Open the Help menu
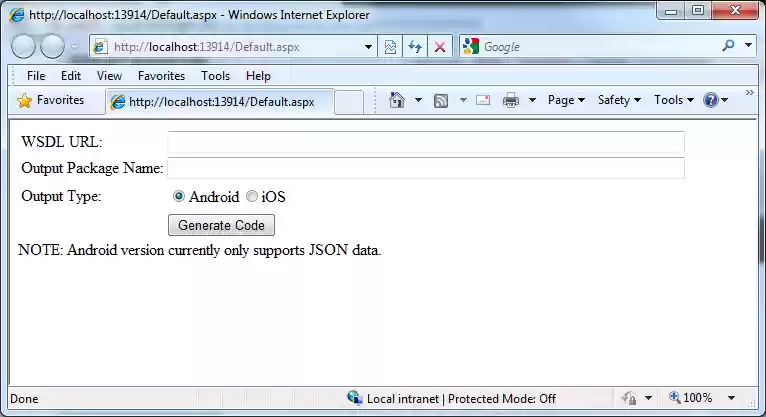 [258, 76]
